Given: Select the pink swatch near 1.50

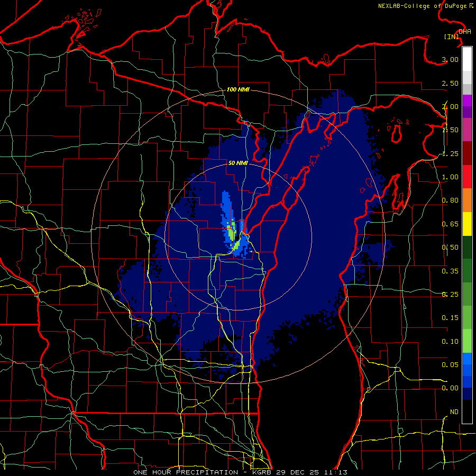Looking at the screenshot, I should click(467, 130).
